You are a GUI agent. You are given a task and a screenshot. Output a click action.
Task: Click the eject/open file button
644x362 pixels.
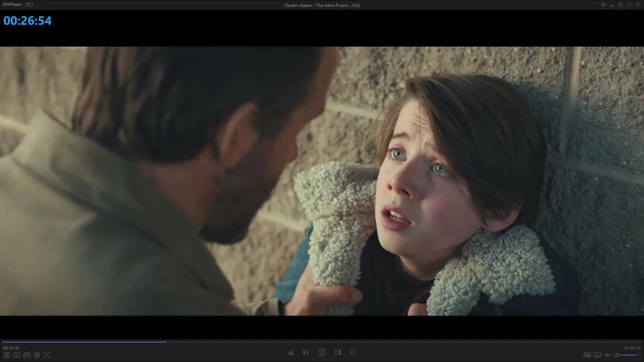[291, 352]
